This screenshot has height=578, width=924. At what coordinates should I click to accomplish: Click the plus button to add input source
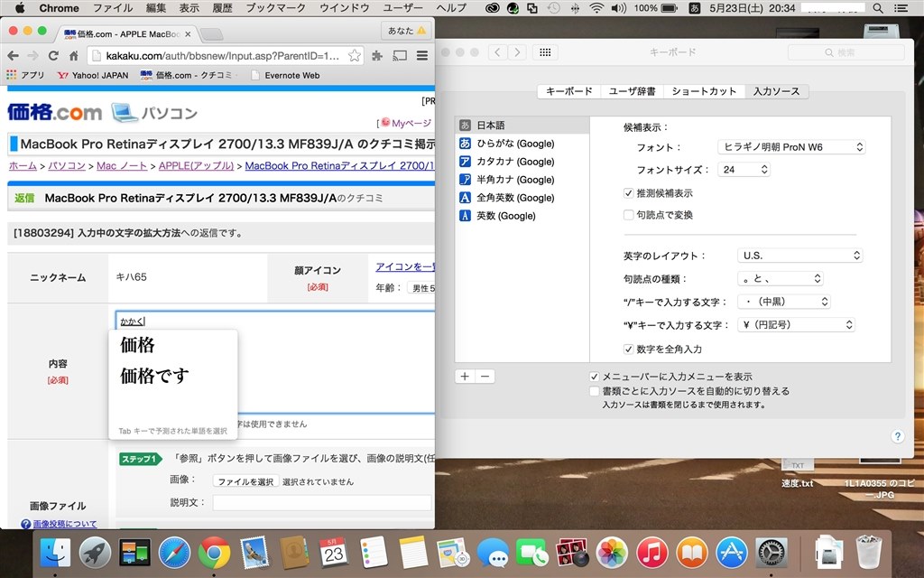pyautogui.click(x=465, y=377)
